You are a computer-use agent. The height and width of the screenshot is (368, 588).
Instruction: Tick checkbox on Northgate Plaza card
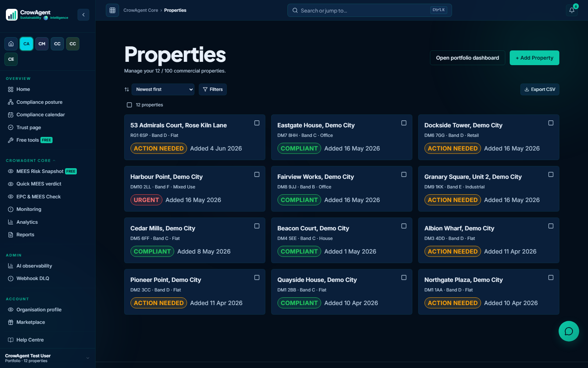pyautogui.click(x=551, y=277)
